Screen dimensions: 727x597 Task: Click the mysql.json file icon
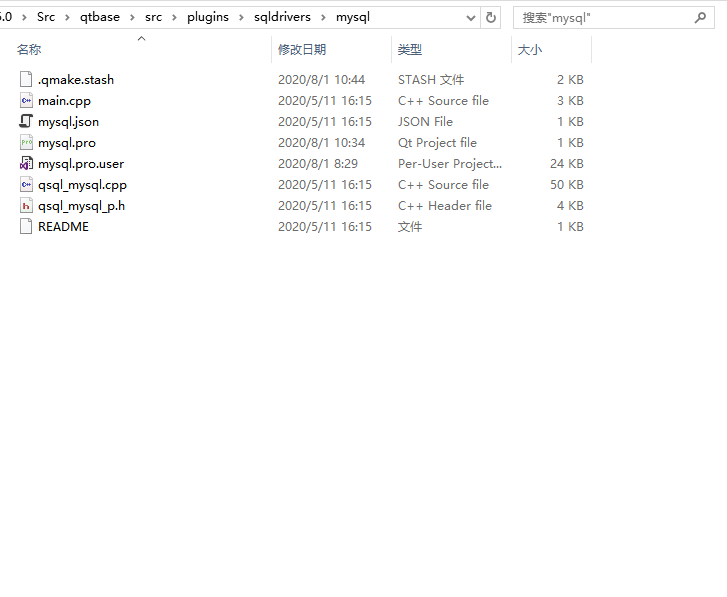[26, 121]
